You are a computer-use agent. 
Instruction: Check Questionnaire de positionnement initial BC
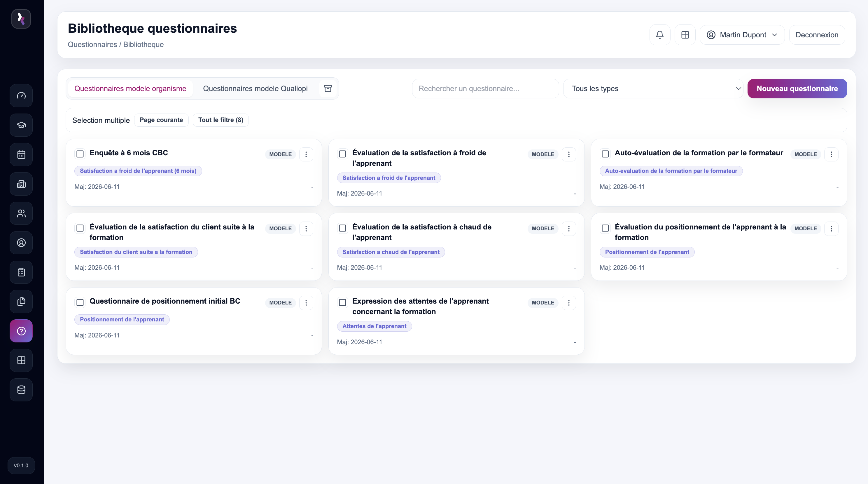80,302
